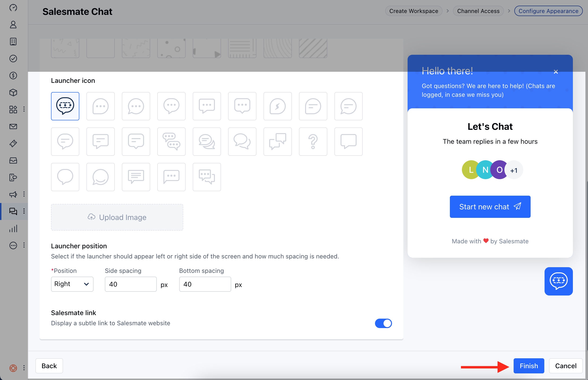
Task: Click the Bottom spacing input field
Action: [x=205, y=284]
